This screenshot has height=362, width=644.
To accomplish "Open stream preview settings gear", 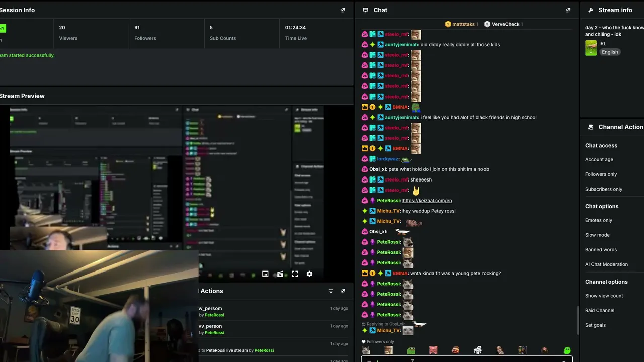I will [309, 274].
